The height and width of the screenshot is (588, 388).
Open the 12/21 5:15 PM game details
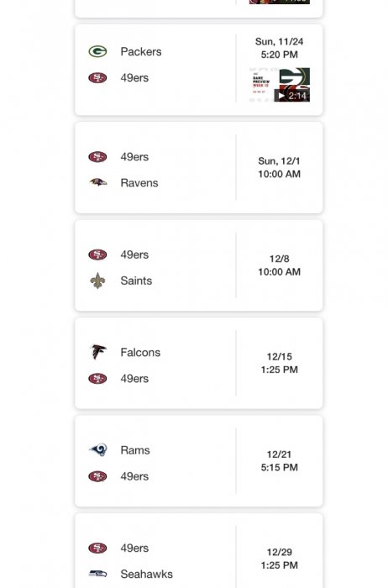coord(280,461)
